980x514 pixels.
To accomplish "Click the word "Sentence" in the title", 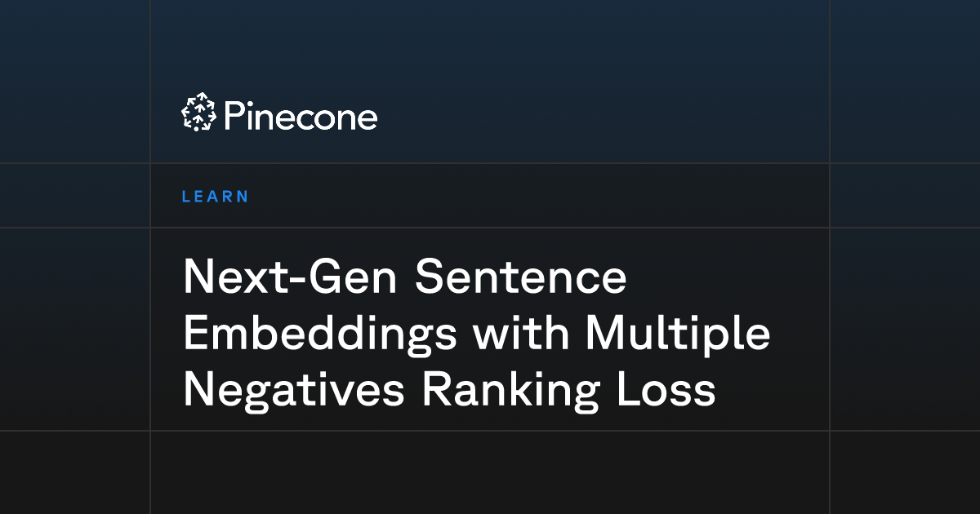I will (x=521, y=278).
